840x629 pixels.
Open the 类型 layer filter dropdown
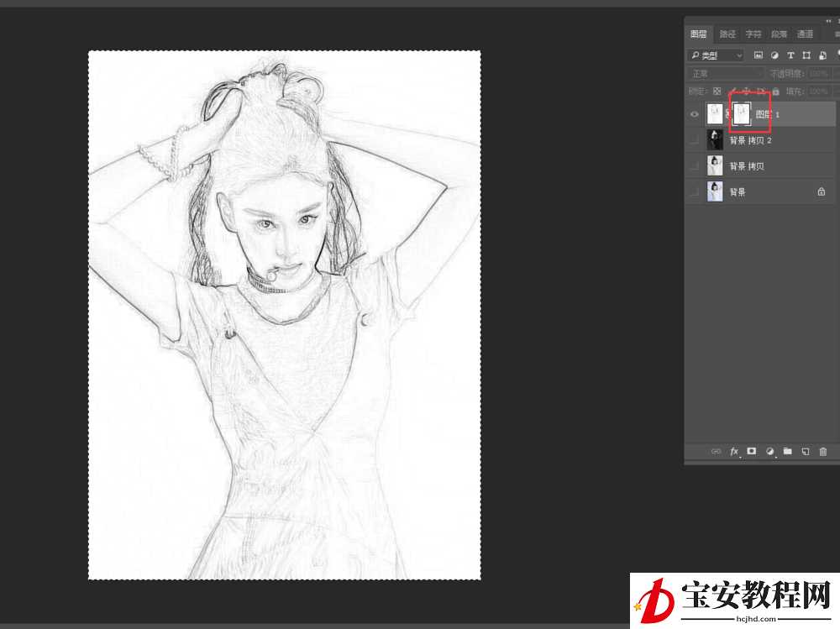(x=716, y=55)
